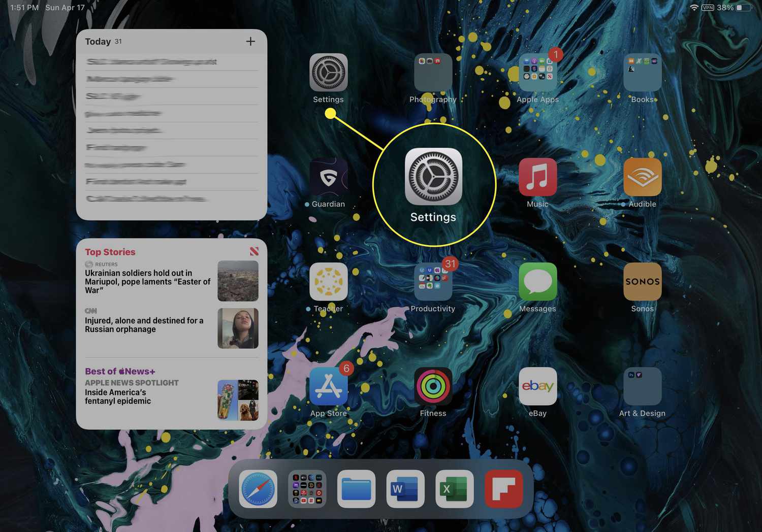
Task: Launch Microsoft Word from the dock
Action: point(405,489)
